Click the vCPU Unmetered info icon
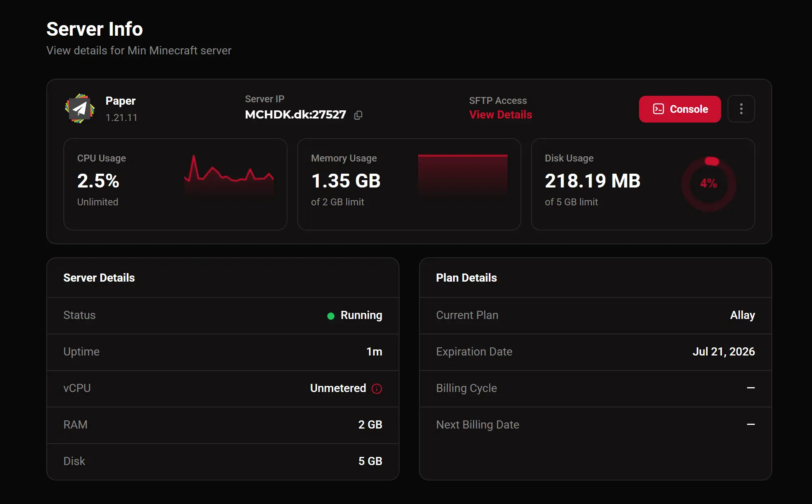Image resolution: width=812 pixels, height=504 pixels. 377,389
